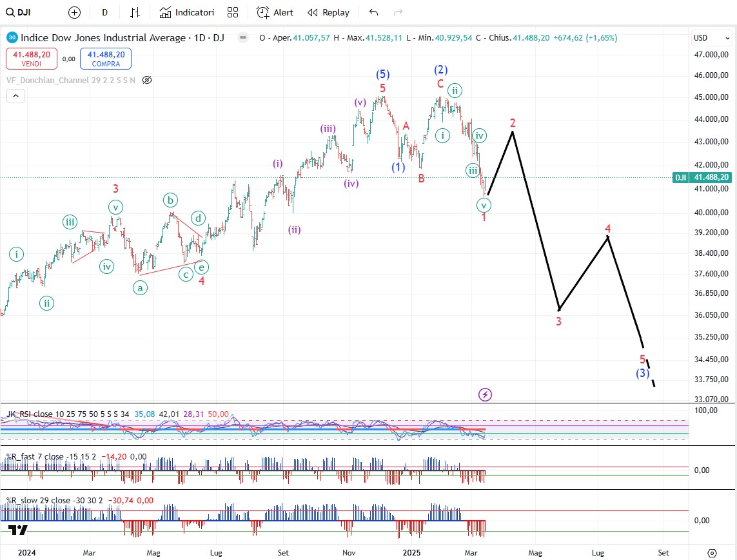Create an Alert from the toolbar
The image size is (737, 560).
(275, 13)
